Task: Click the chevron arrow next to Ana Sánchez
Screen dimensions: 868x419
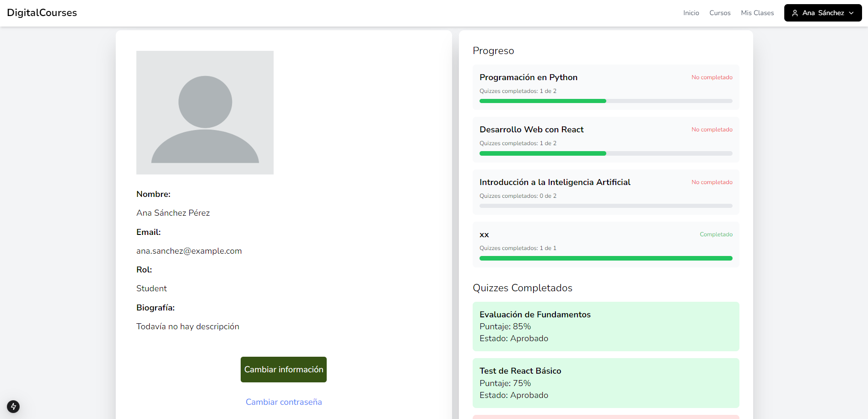Action: [852, 13]
